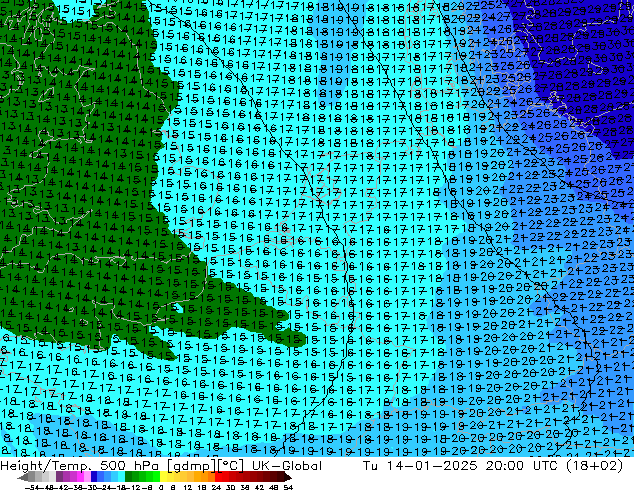Viewport: 634px width, 490px height.
Task: Click the grey left arrow end of legend
Action: click(22, 477)
